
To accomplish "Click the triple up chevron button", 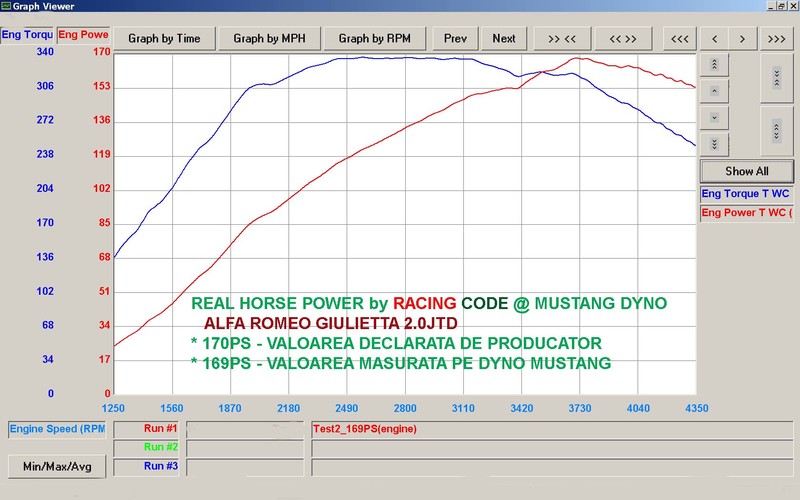I will [x=714, y=65].
